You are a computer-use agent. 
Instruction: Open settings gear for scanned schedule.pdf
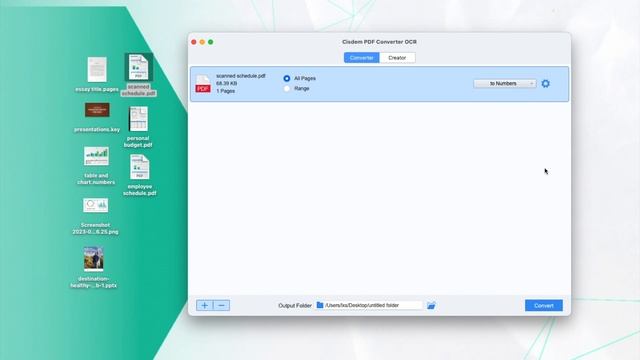pyautogui.click(x=545, y=84)
